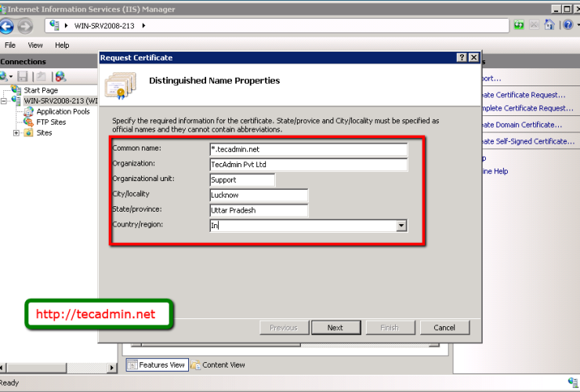Collapse the WIN-SRV2008-213 server node
Screen dimensions: 580x392
[5, 101]
